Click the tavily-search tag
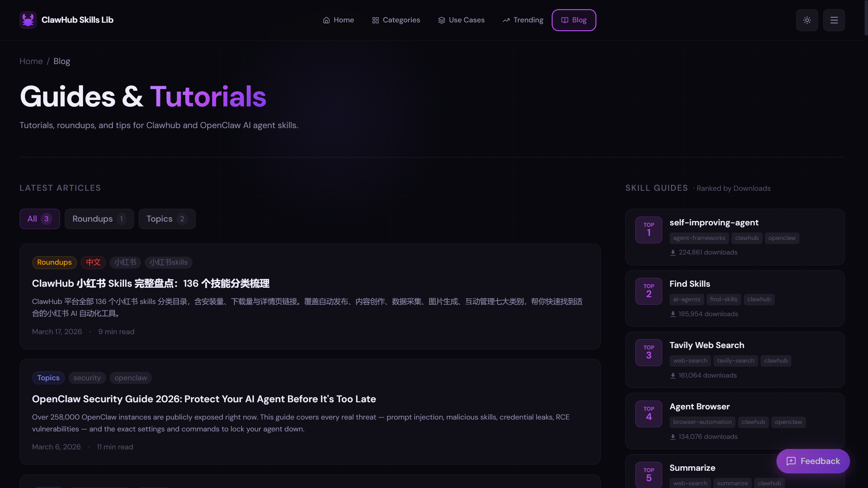Viewport: 868px width, 488px height. coord(735,361)
